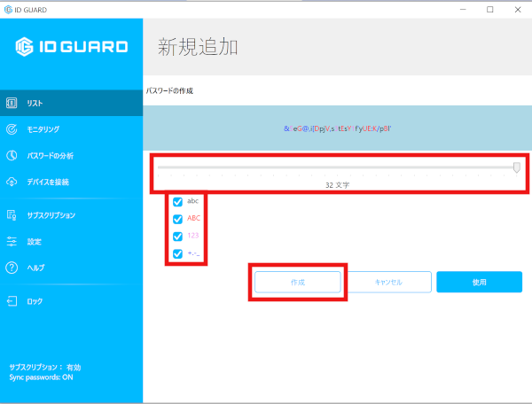Open the モニタリング menu item

(x=71, y=129)
